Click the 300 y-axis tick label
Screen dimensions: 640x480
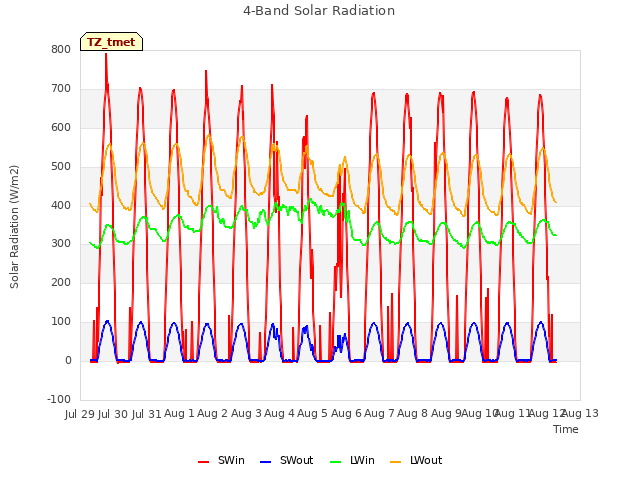click(61, 244)
